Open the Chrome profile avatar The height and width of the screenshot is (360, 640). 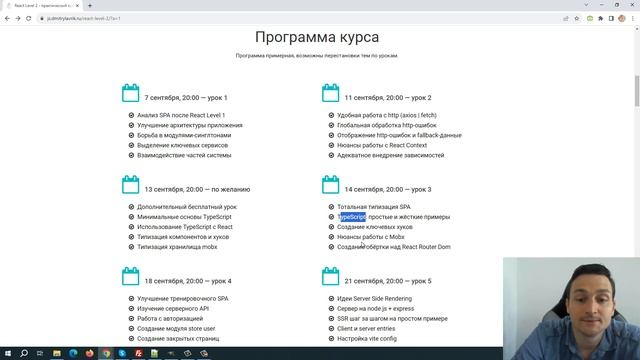click(x=622, y=18)
